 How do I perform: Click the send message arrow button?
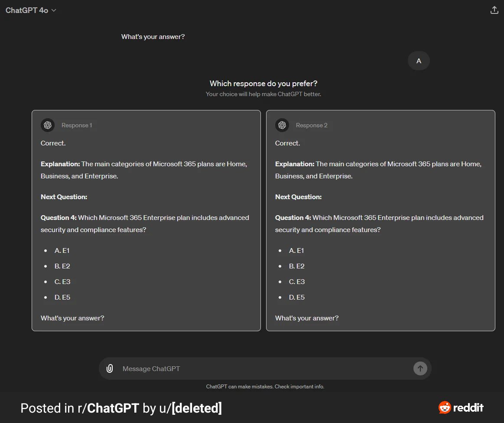coord(420,368)
